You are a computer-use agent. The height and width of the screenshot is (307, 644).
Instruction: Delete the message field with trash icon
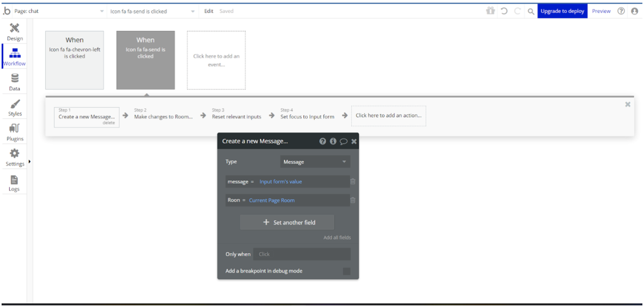point(352,182)
